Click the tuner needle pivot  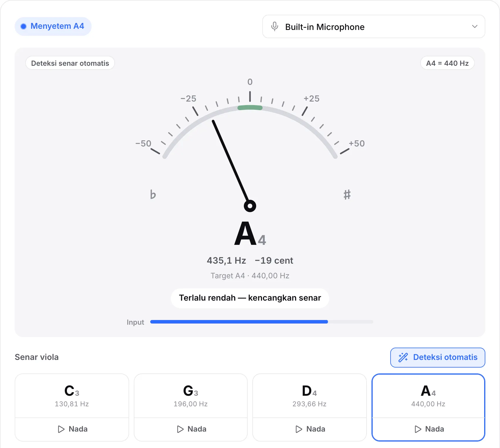coord(250,206)
